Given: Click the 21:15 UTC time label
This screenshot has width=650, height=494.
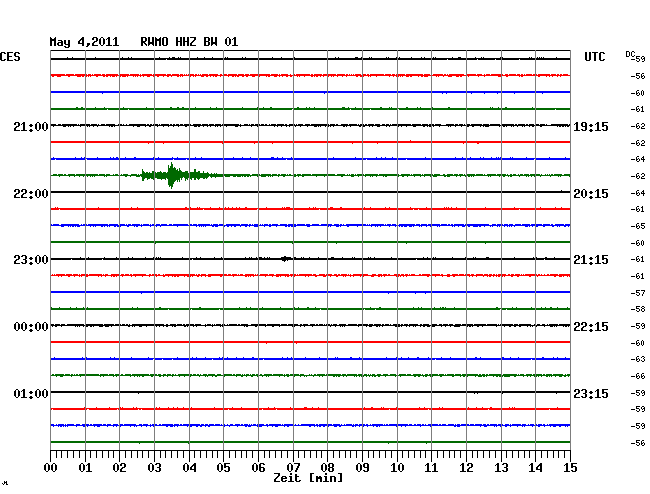Looking at the screenshot, I should coord(591,260).
